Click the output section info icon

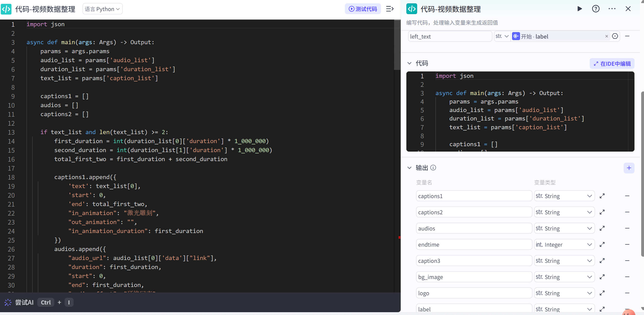[433, 168]
